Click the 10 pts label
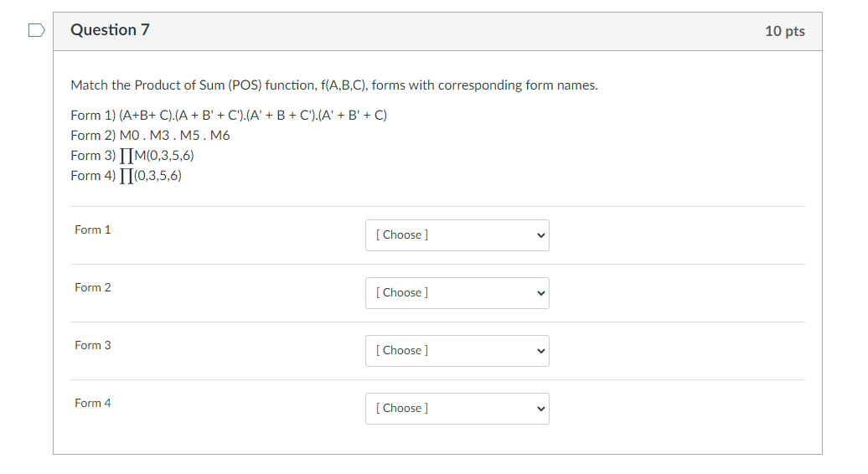The height and width of the screenshot is (474, 868). (x=784, y=31)
